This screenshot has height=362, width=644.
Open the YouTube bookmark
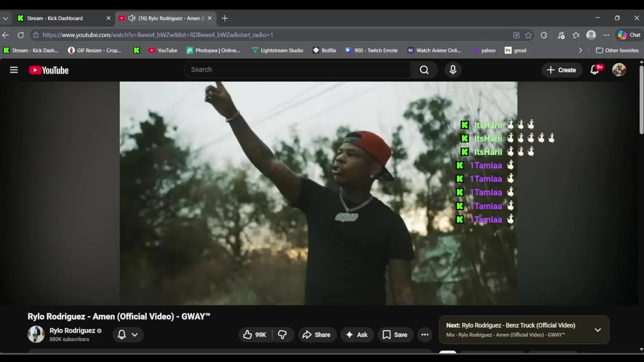click(x=163, y=50)
